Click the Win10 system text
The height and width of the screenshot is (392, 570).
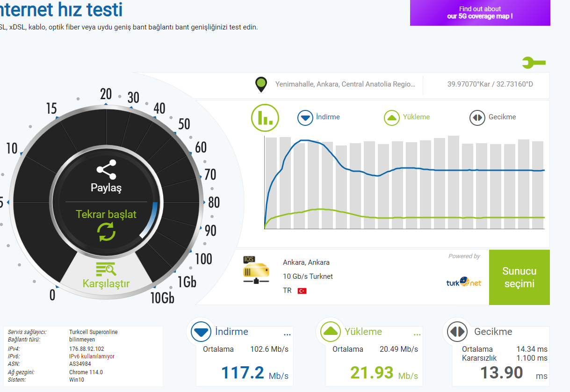coord(76,380)
